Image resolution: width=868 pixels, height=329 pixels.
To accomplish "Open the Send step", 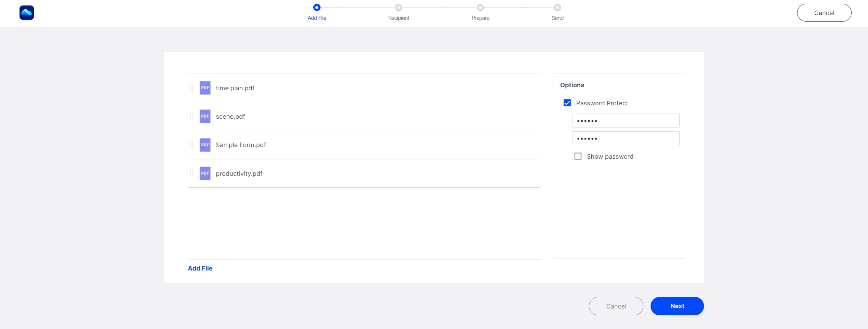I will click(x=557, y=8).
